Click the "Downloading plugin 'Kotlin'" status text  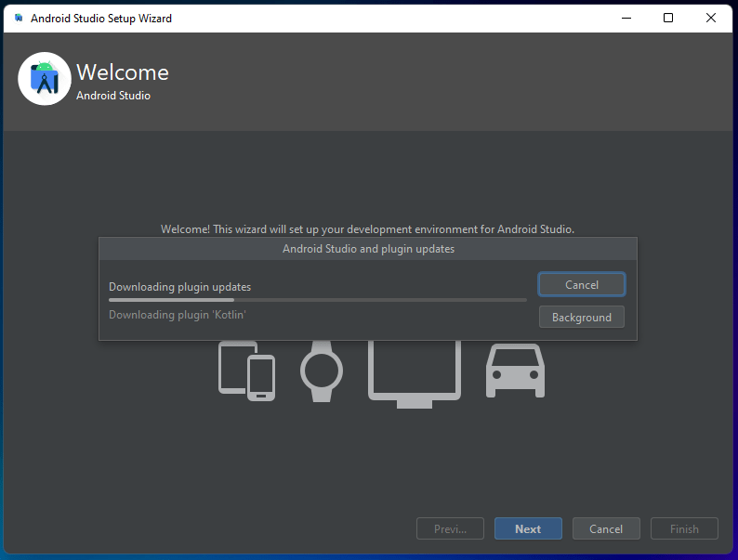178,315
